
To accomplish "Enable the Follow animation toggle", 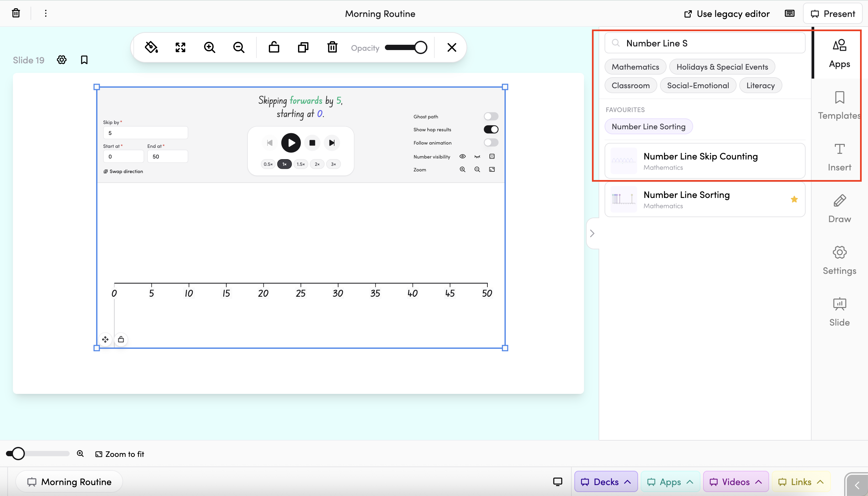I will click(x=491, y=143).
